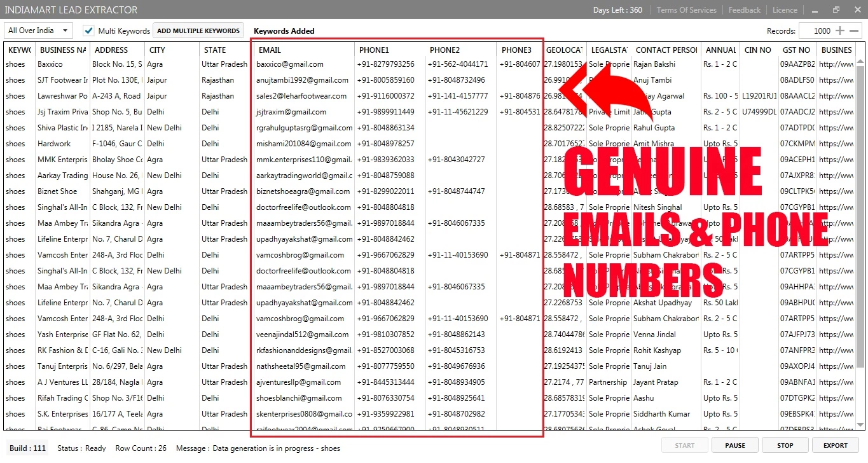The height and width of the screenshot is (463, 868).
Task: Open the Licence link in title bar
Action: [785, 10]
